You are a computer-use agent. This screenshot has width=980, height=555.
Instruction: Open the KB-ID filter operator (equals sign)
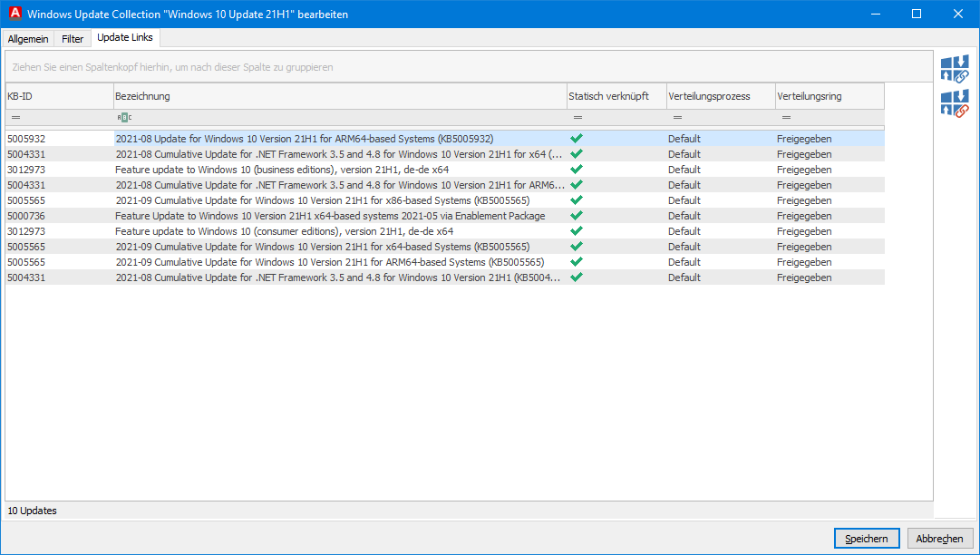click(15, 118)
